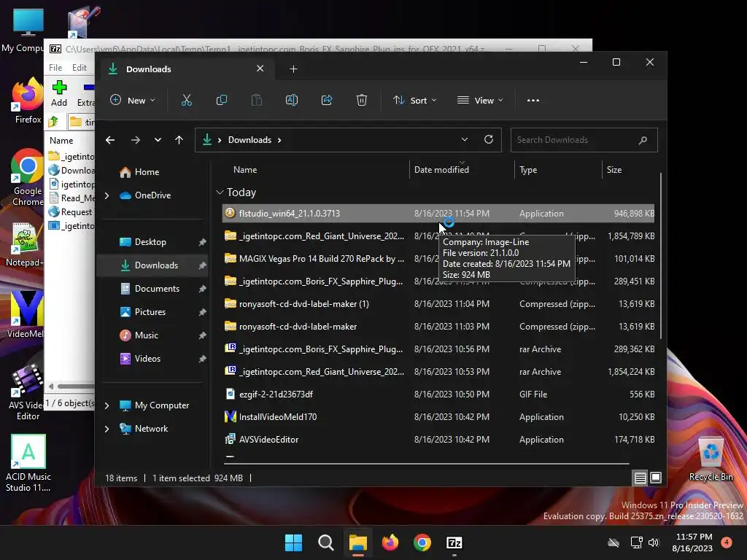Select ronyasoft-cd-dvd-label-maker (1) file
747x560 pixels.
(438, 304)
